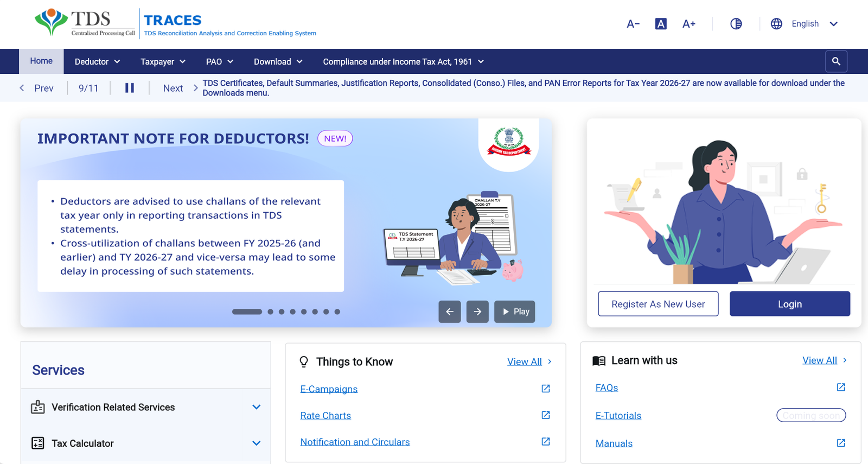Go to previous banner slide arrow

(x=450, y=312)
